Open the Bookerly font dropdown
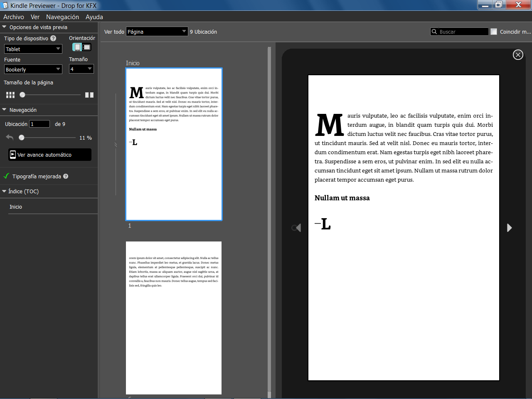The height and width of the screenshot is (399, 532). pos(33,69)
